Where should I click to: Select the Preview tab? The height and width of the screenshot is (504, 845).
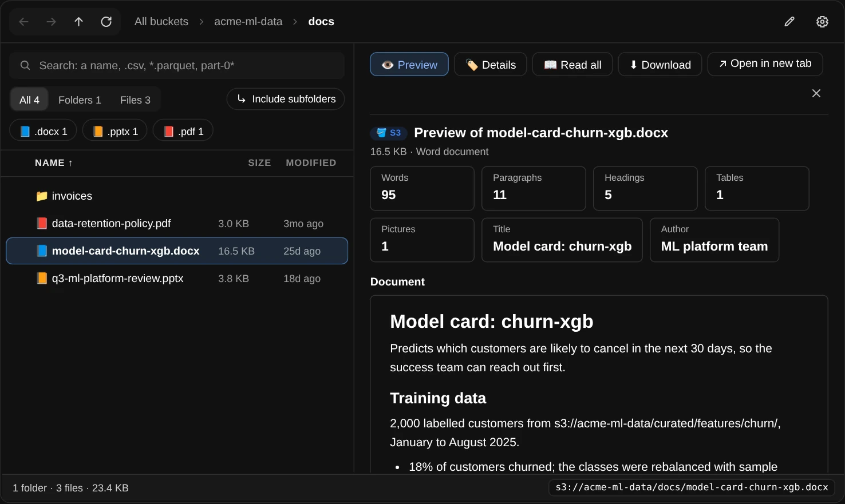[x=409, y=65]
